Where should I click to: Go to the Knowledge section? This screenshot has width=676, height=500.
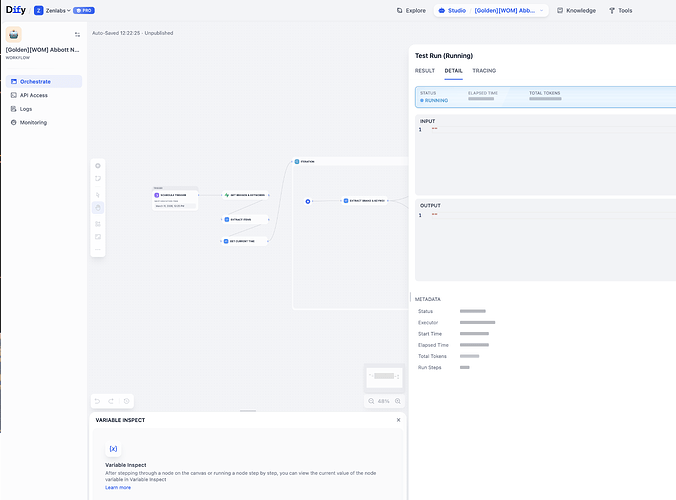tap(574, 11)
